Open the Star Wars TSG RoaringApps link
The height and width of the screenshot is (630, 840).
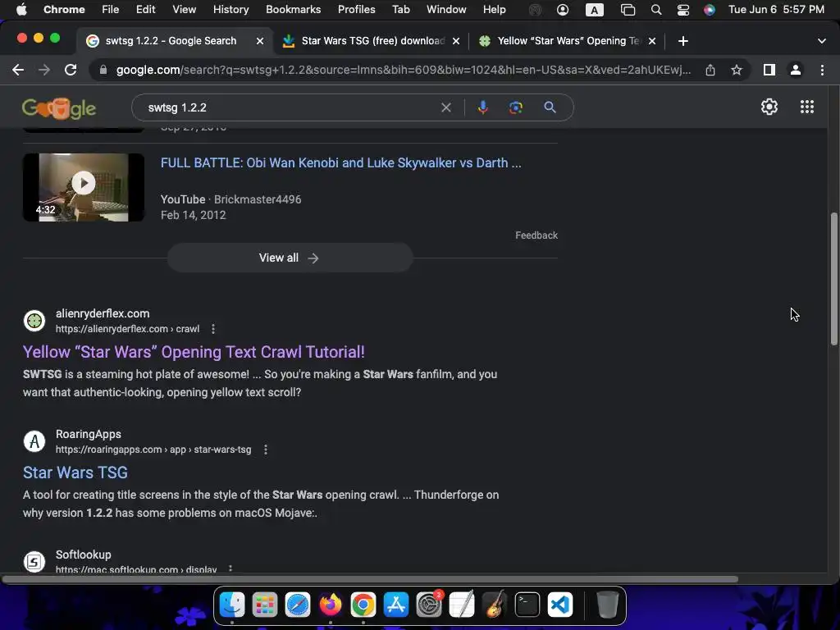tap(75, 472)
